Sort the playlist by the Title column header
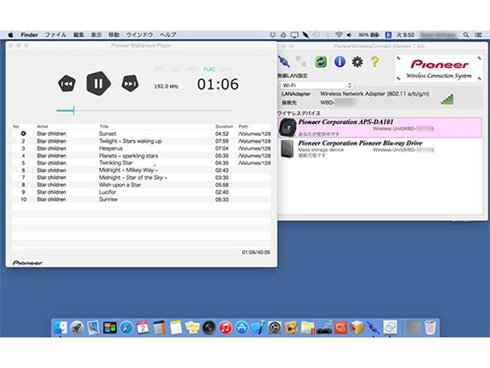Image resolution: width=490 pixels, height=368 pixels. [104, 126]
